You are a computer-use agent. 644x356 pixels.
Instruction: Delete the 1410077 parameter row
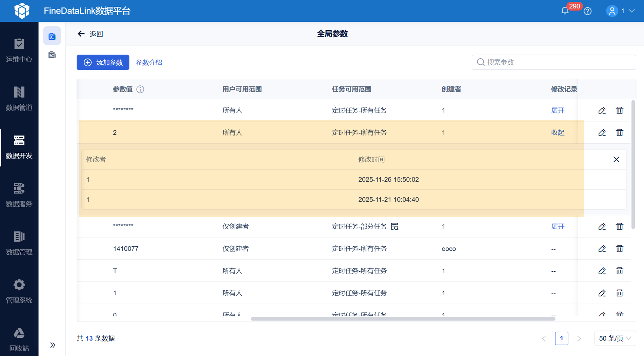click(x=620, y=249)
